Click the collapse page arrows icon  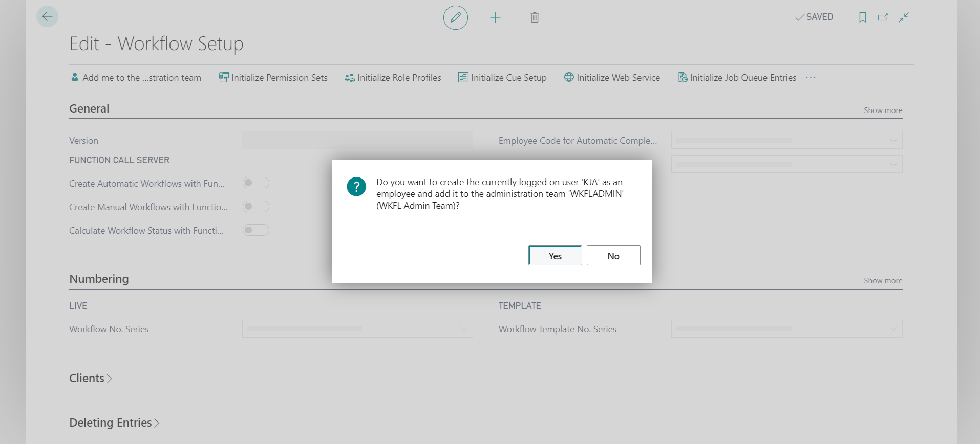coord(904,17)
